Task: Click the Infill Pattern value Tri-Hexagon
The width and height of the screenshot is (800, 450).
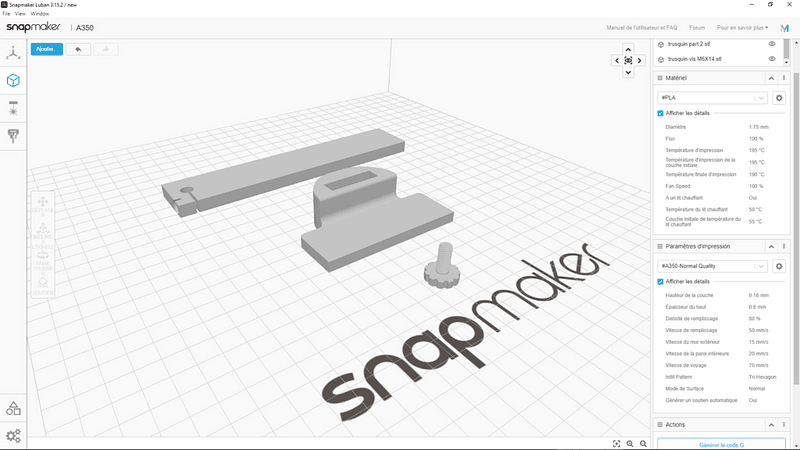Action: (762, 377)
